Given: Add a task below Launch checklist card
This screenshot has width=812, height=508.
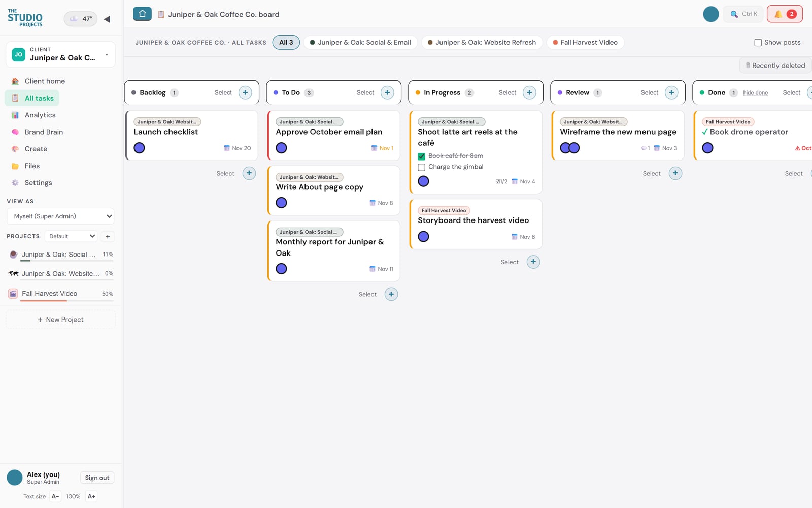Looking at the screenshot, I should click(249, 173).
